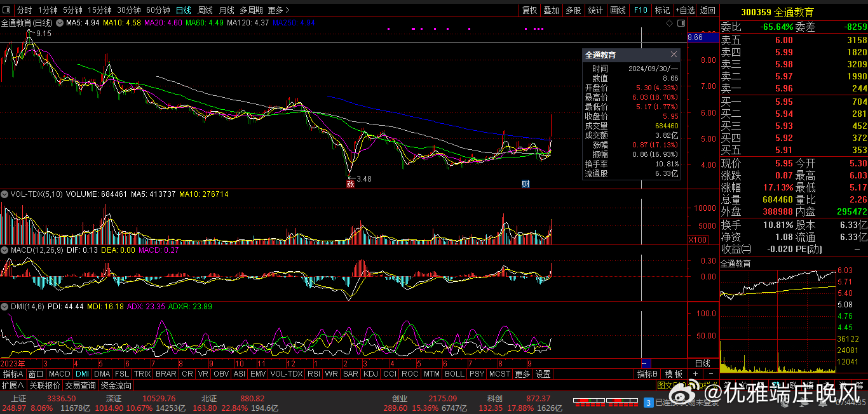
Task: Click the 日线 period label at chart bottom-right
Action: pyautogui.click(x=703, y=363)
